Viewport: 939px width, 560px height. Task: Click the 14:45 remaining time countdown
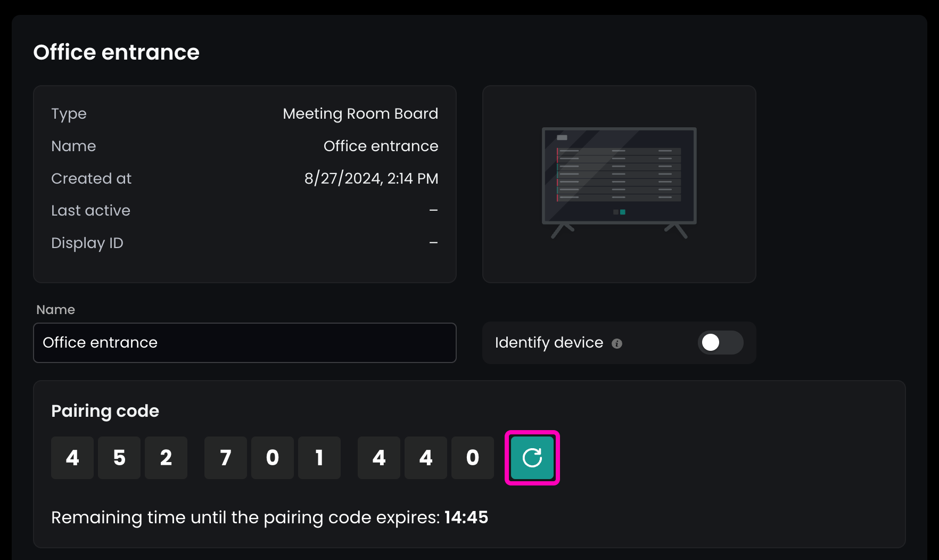tap(466, 517)
